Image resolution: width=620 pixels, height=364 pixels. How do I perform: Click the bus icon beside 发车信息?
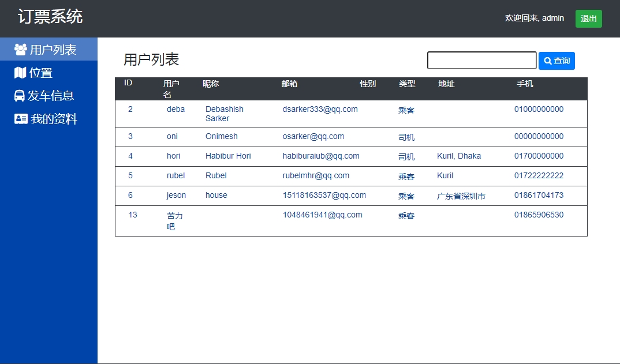coord(20,96)
